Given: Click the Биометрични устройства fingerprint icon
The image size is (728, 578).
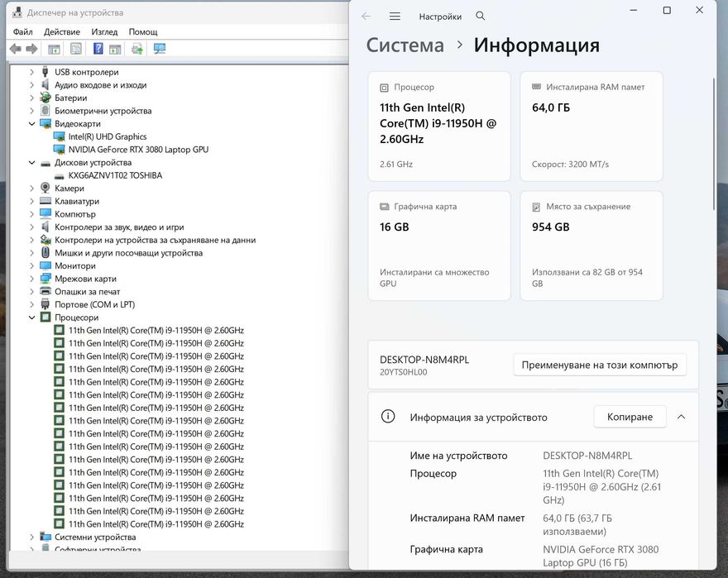Looking at the screenshot, I should pos(45,111).
